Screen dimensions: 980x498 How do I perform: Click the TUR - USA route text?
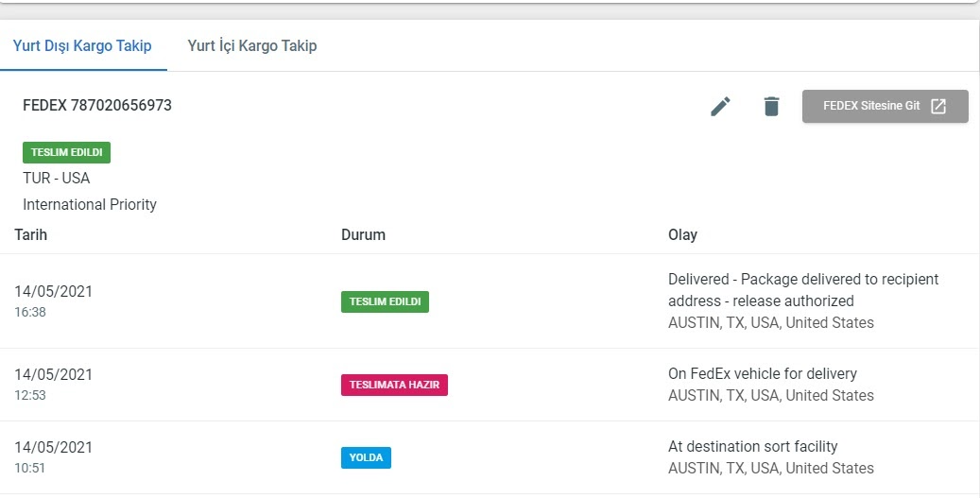coord(57,178)
